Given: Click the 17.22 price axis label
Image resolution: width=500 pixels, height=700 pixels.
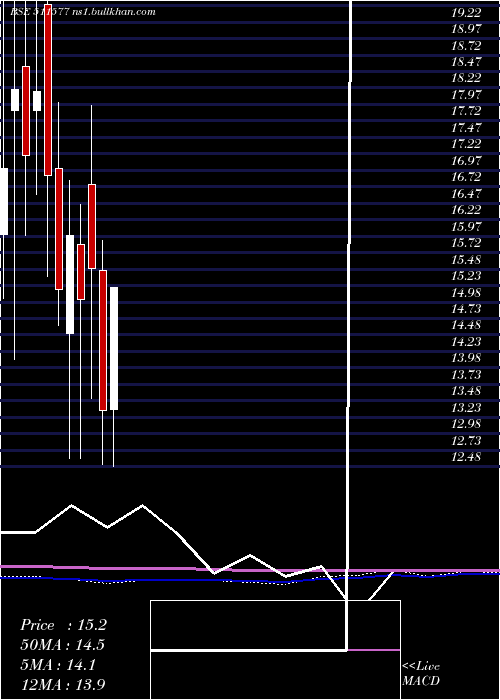Looking at the screenshot, I should [x=466, y=144].
